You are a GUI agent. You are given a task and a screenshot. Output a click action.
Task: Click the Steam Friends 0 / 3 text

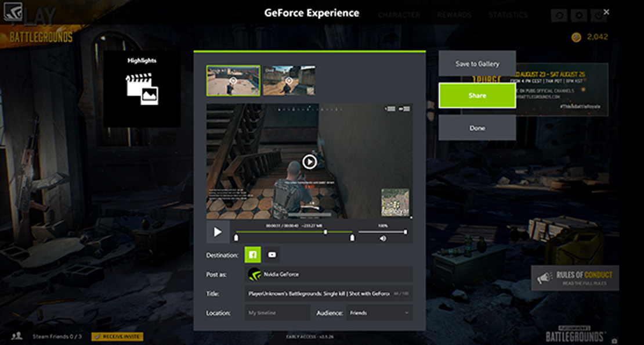point(57,336)
